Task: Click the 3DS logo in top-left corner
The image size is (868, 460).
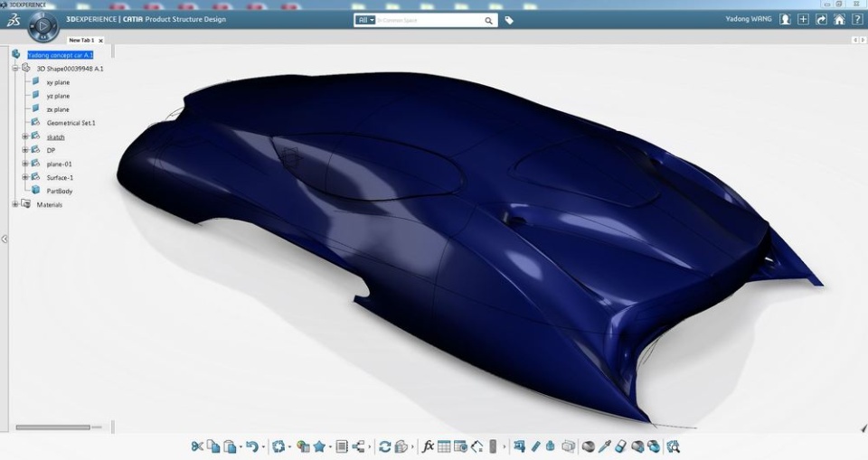Action: click(14, 21)
